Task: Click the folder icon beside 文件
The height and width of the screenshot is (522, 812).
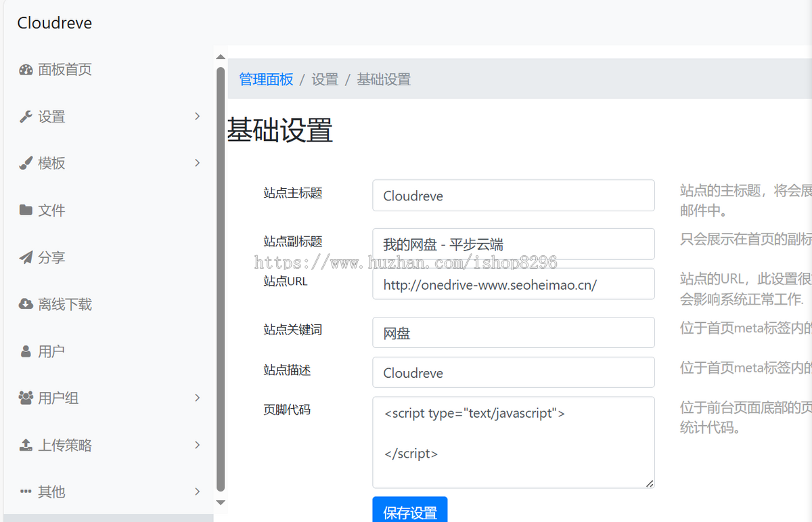Action: click(x=26, y=210)
